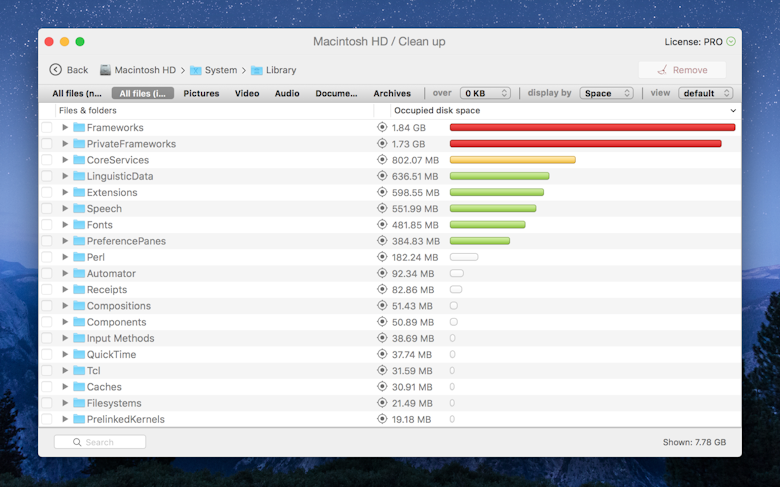The image size is (780, 487).
Task: Expand the PreferencePanes folder triangle
Action: point(65,241)
